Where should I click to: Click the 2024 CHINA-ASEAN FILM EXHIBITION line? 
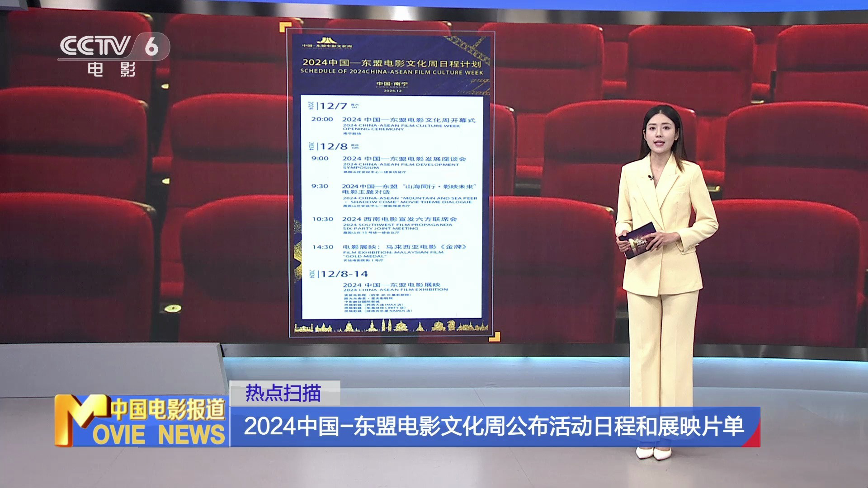point(395,290)
